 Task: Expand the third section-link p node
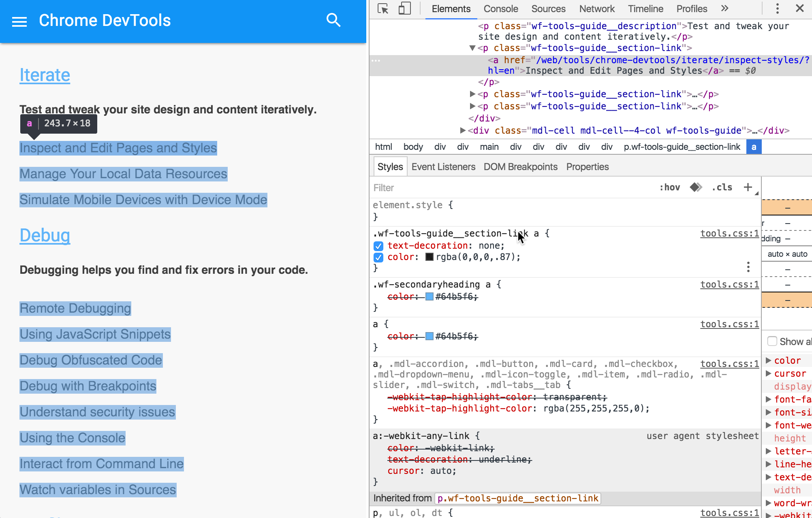point(472,107)
